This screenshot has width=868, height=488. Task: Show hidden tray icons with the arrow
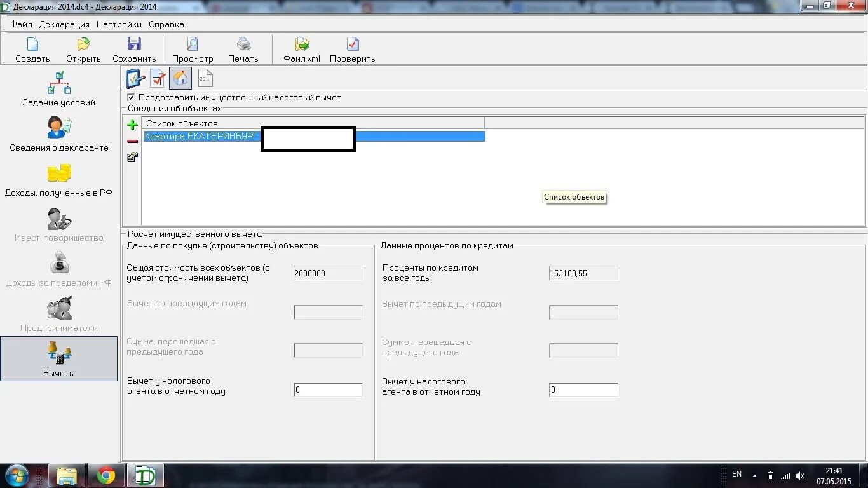coord(754,475)
